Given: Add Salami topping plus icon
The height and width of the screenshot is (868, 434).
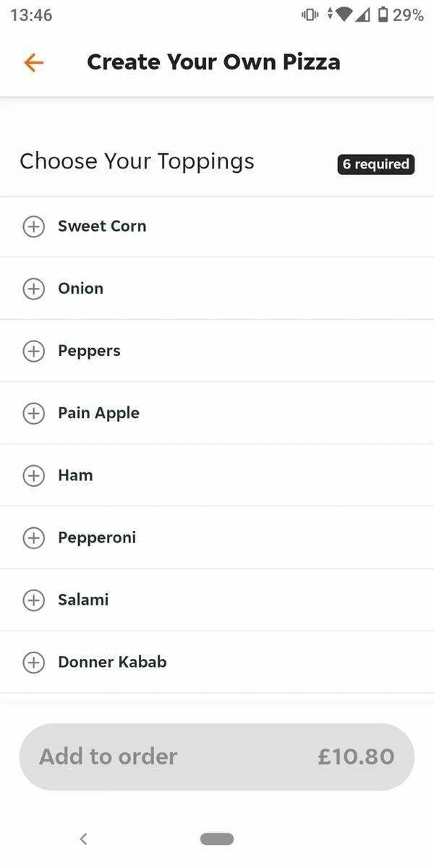Looking at the screenshot, I should pyautogui.click(x=33, y=600).
